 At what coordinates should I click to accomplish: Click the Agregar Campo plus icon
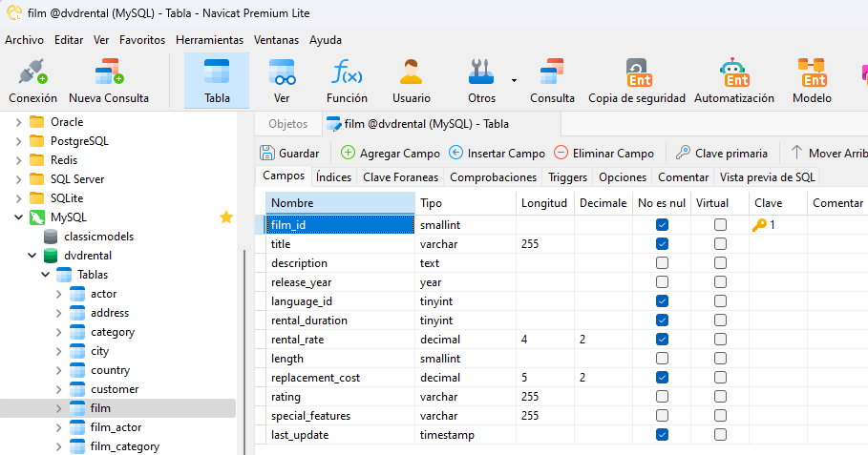pyautogui.click(x=348, y=153)
